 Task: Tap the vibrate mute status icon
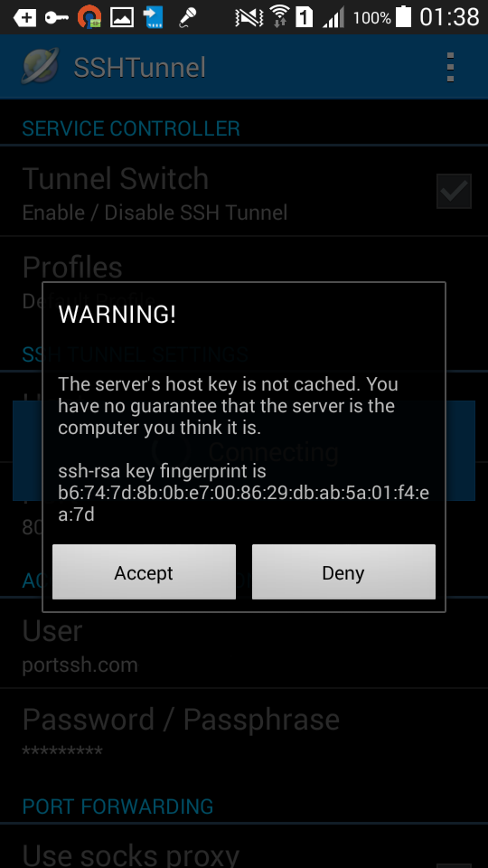click(249, 18)
